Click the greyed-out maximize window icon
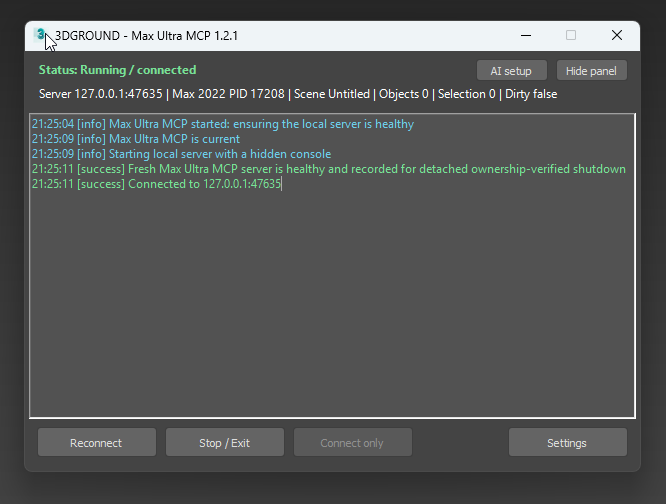This screenshot has width=666, height=504. pos(571,35)
